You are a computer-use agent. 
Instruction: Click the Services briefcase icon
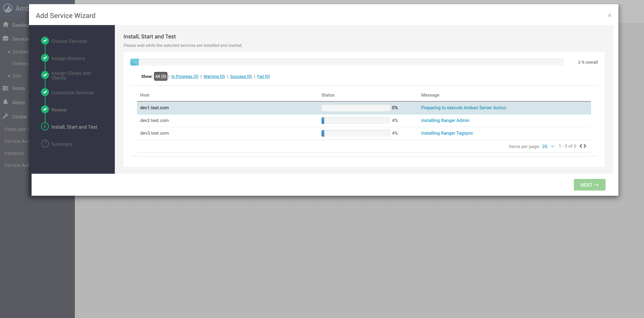click(x=5, y=38)
